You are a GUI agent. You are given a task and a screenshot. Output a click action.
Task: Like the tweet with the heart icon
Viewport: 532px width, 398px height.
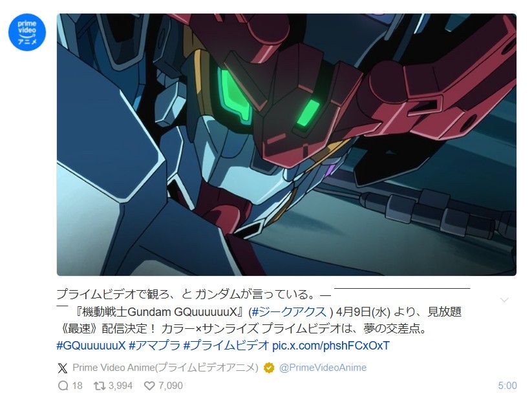click(149, 386)
